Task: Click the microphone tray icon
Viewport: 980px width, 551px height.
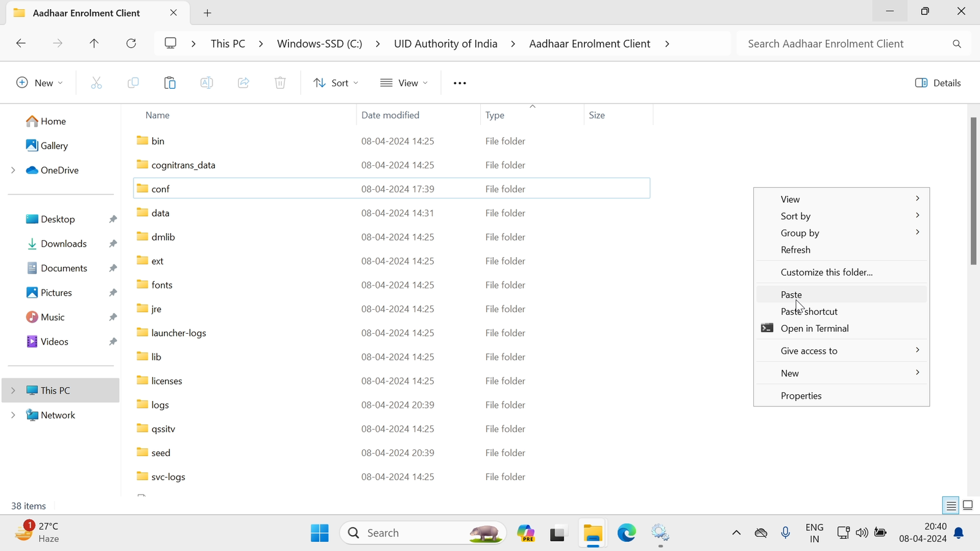Action: [x=785, y=533]
